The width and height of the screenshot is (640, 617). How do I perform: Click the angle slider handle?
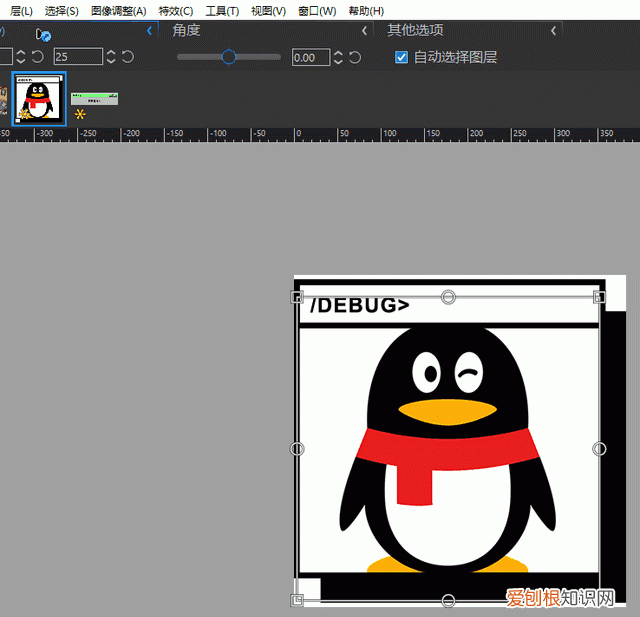tap(229, 57)
